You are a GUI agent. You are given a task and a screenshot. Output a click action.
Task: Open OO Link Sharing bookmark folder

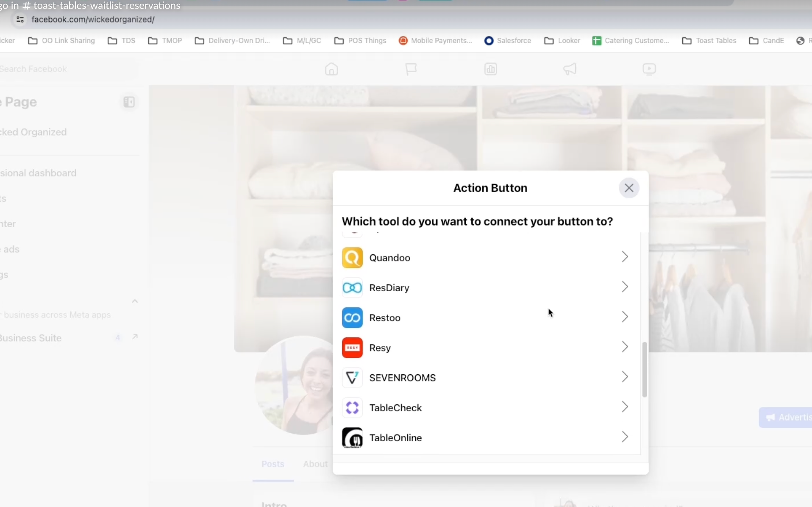pos(61,41)
